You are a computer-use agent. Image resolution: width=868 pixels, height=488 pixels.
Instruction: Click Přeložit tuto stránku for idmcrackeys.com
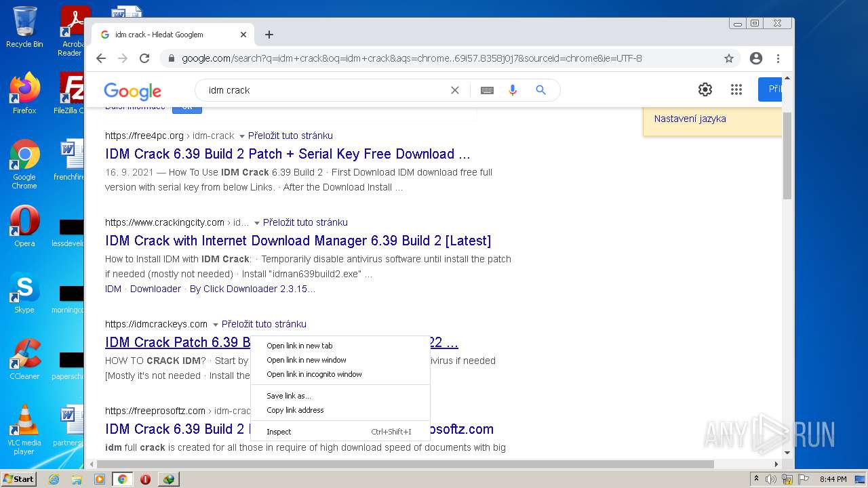tap(264, 324)
